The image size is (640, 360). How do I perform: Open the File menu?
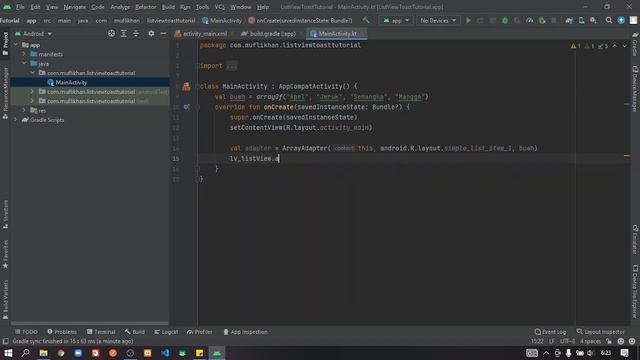(20, 7)
